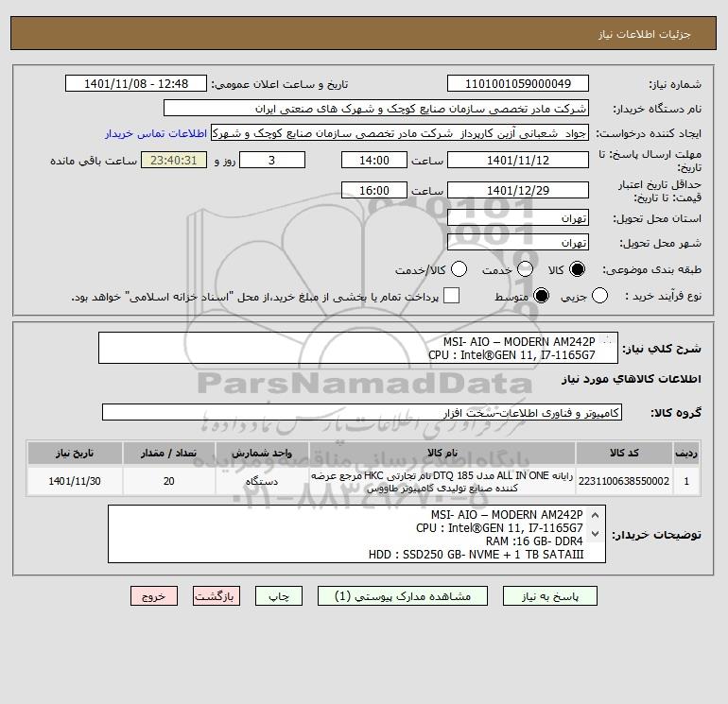Click the deadline time field 14:00
The width and height of the screenshot is (728, 704).
pos(374,160)
